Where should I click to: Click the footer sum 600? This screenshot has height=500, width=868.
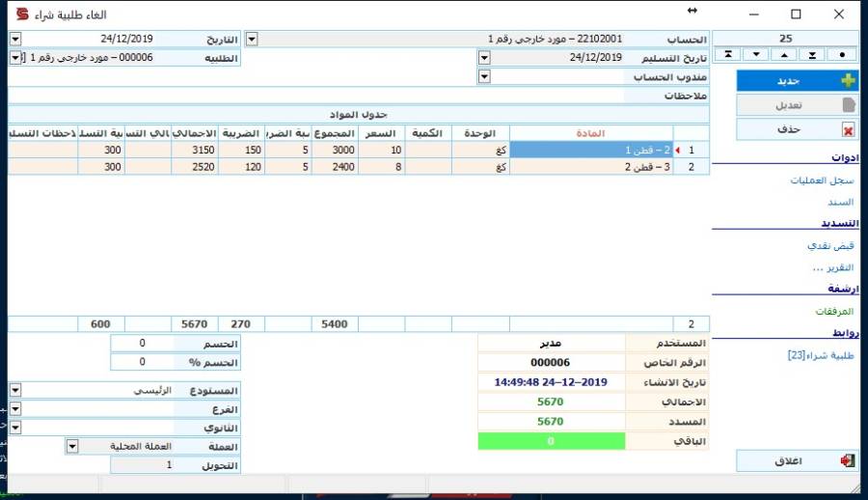pyautogui.click(x=101, y=324)
